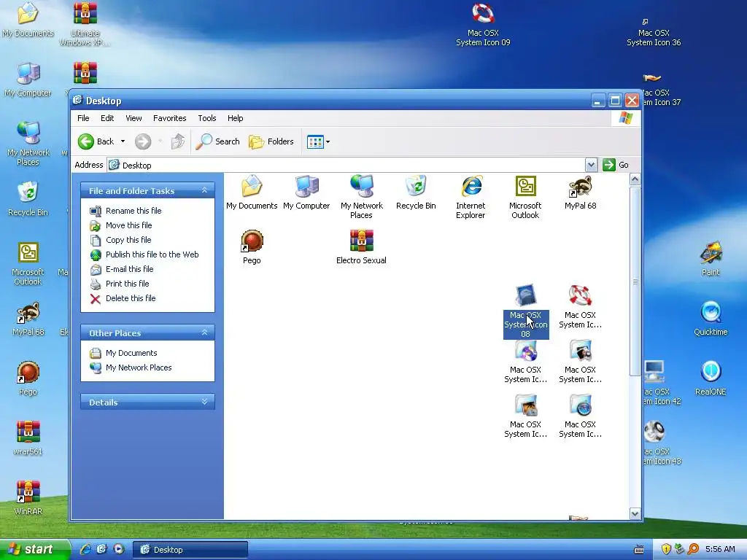The height and width of the screenshot is (560, 747).
Task: Select Mac OSX System Icon 09 on desktop
Action: [483, 25]
